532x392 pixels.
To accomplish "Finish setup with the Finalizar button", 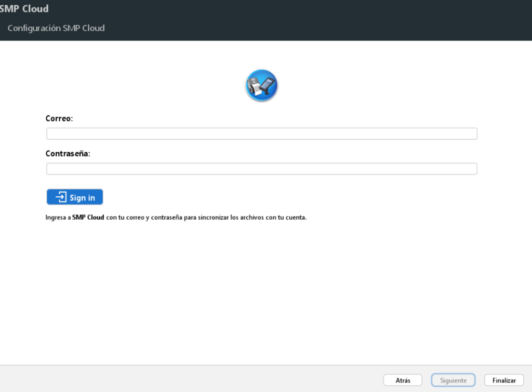I will click(x=504, y=380).
